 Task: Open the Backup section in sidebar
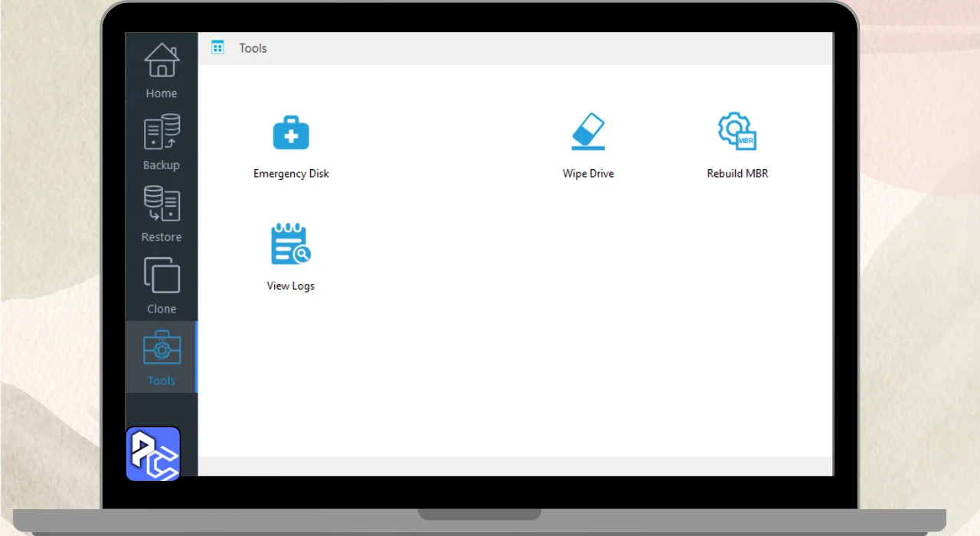(162, 143)
